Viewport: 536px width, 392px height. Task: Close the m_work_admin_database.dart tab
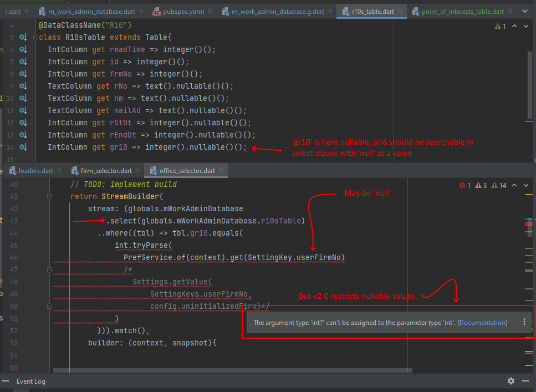(x=141, y=11)
